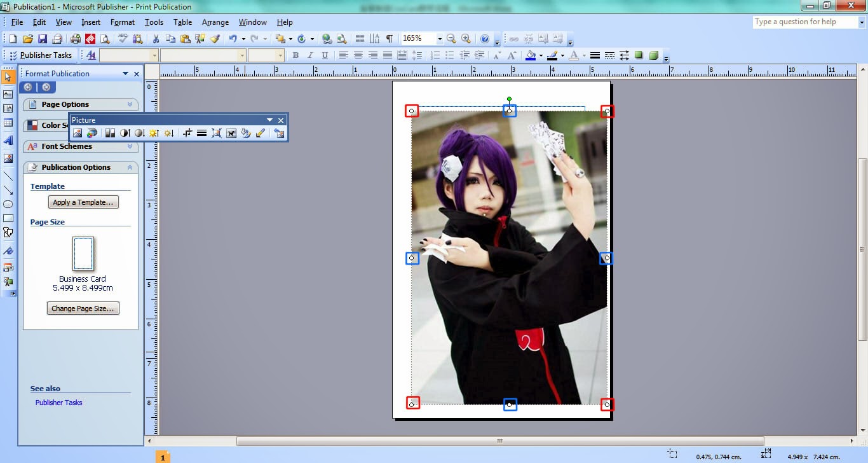The width and height of the screenshot is (868, 463).
Task: Open the File menu
Action: pos(17,22)
